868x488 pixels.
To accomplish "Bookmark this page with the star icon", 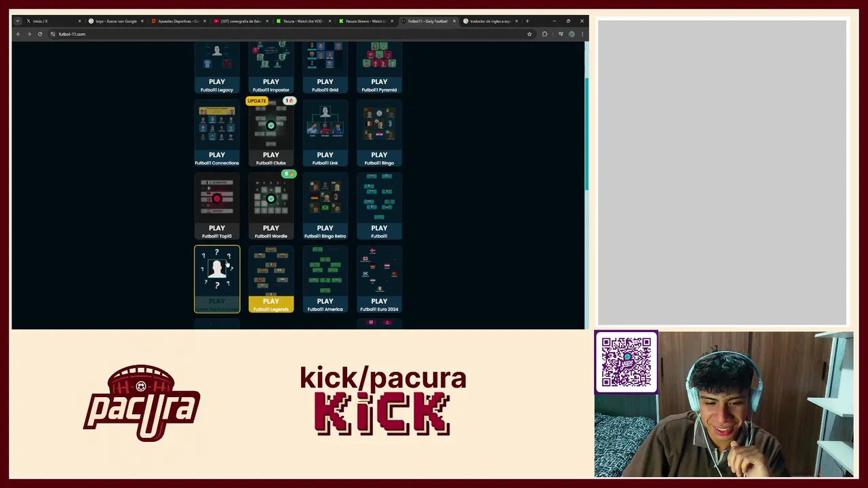I will coord(530,34).
